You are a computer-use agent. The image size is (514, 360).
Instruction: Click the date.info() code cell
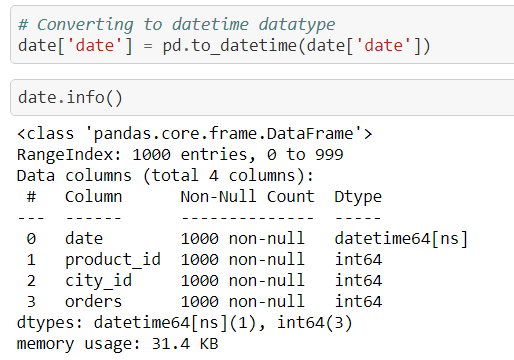coord(262,98)
